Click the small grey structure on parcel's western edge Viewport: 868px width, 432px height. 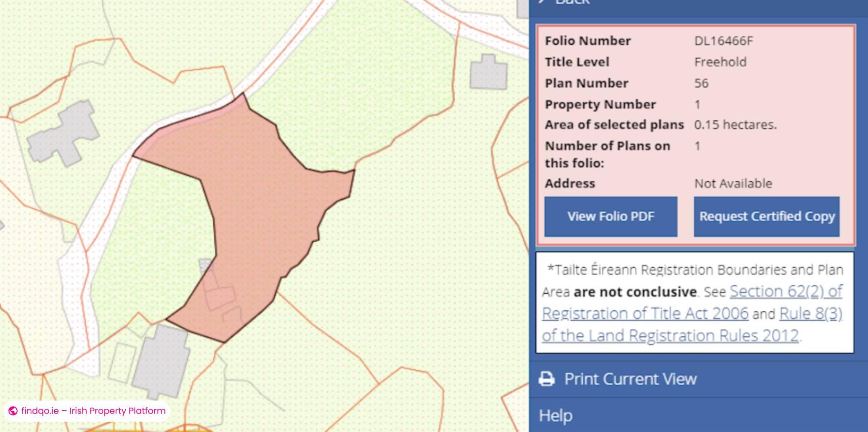coord(206,265)
